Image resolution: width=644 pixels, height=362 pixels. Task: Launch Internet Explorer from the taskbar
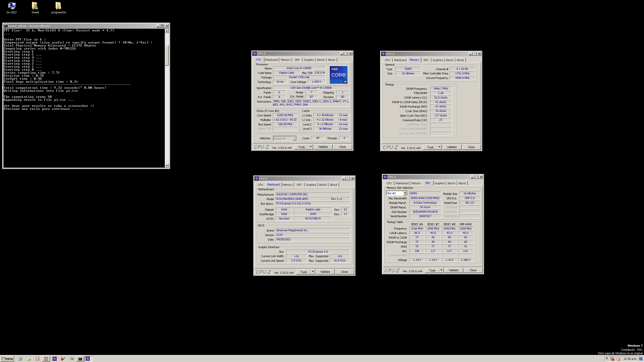pos(20,359)
